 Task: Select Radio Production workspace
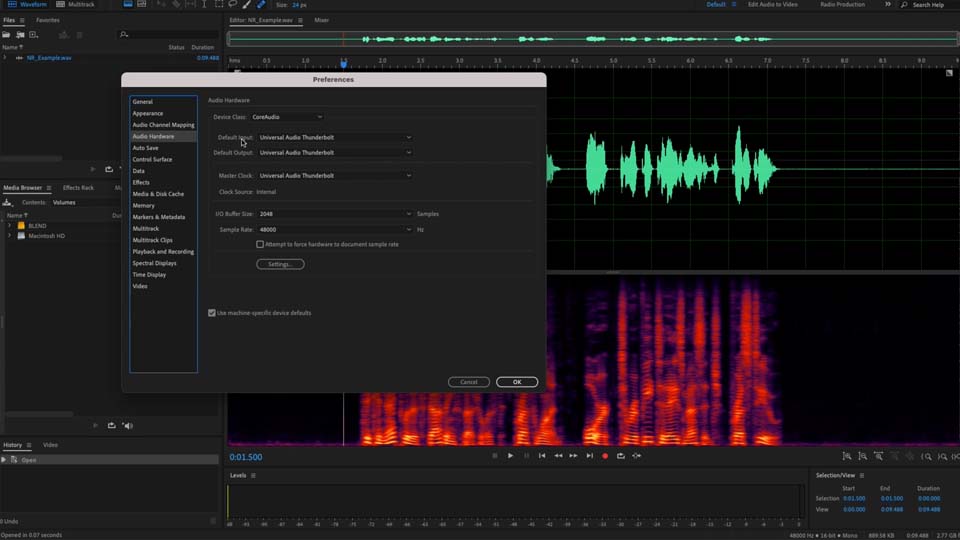point(842,4)
